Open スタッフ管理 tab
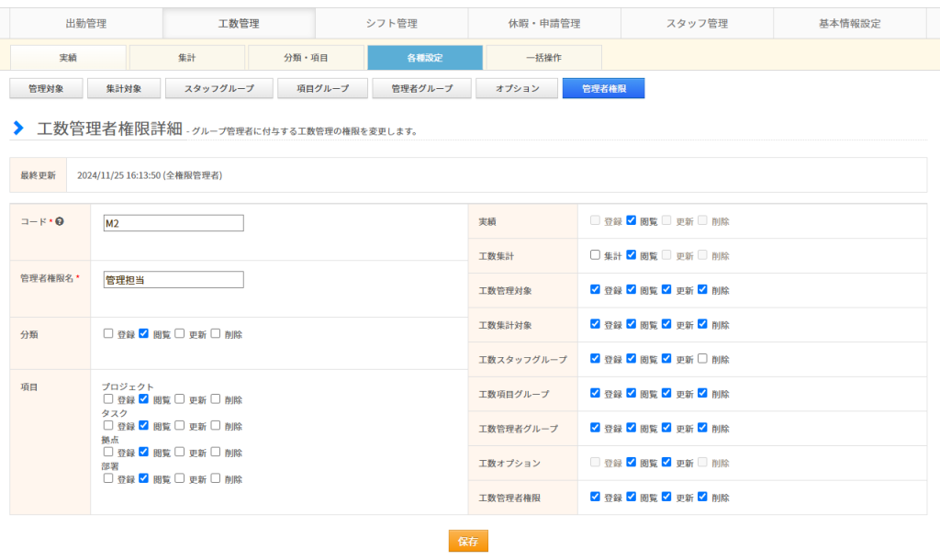This screenshot has height=560, width=940. click(x=698, y=23)
